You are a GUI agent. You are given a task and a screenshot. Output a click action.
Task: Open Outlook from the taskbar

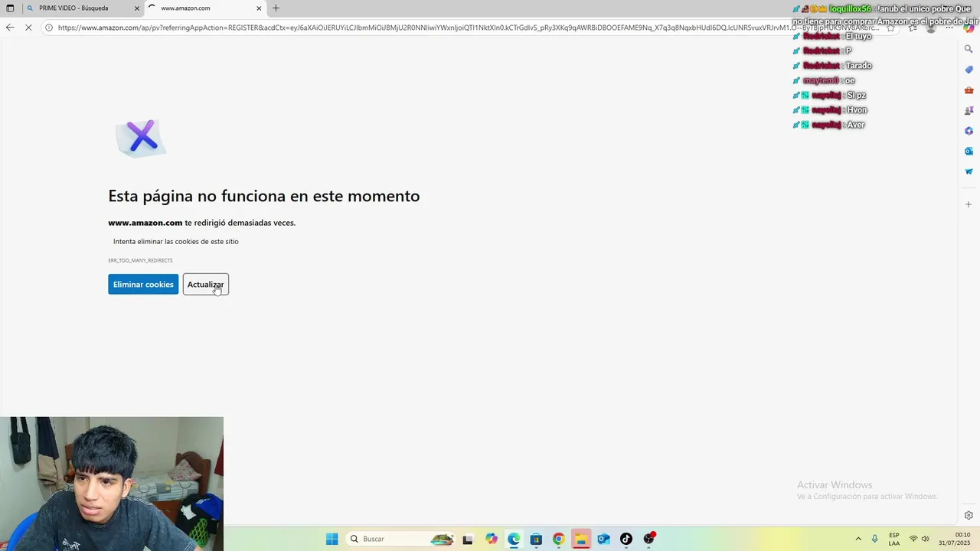tap(603, 539)
